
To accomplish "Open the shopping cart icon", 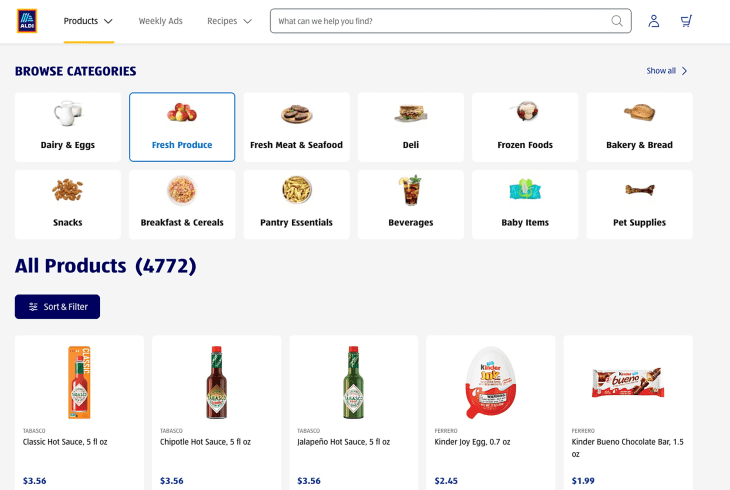I will pyautogui.click(x=686, y=21).
